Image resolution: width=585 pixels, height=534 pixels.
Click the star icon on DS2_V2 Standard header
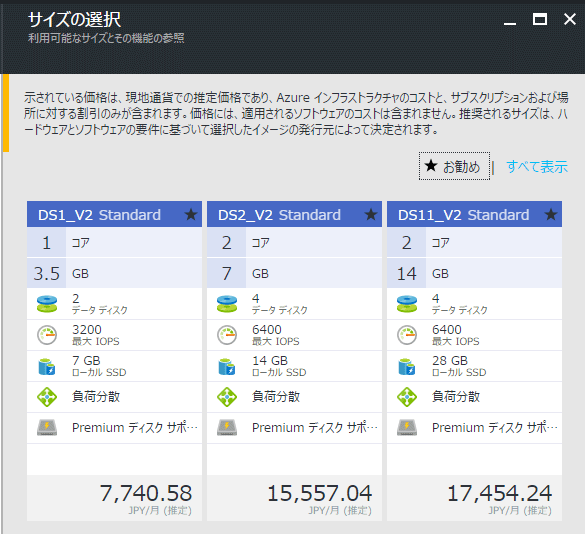pos(370,215)
